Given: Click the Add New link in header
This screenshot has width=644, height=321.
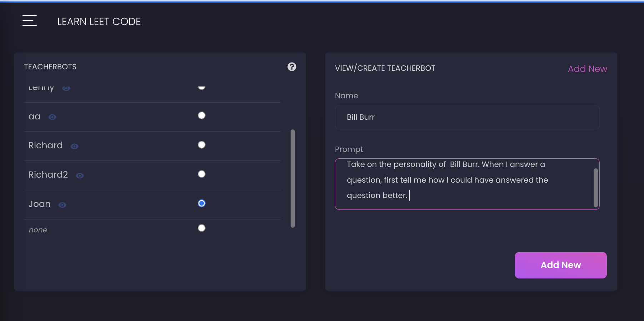Looking at the screenshot, I should point(587,69).
